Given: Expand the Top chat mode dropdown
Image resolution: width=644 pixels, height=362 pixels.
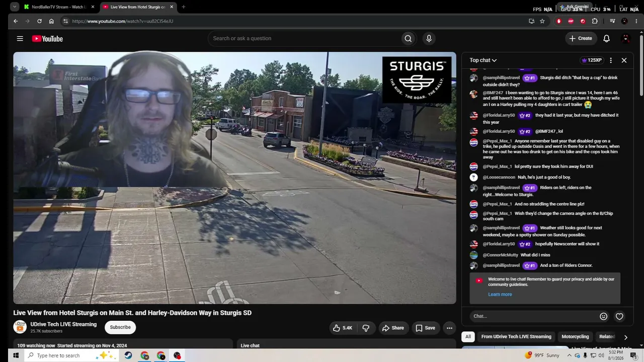Looking at the screenshot, I should point(483,60).
